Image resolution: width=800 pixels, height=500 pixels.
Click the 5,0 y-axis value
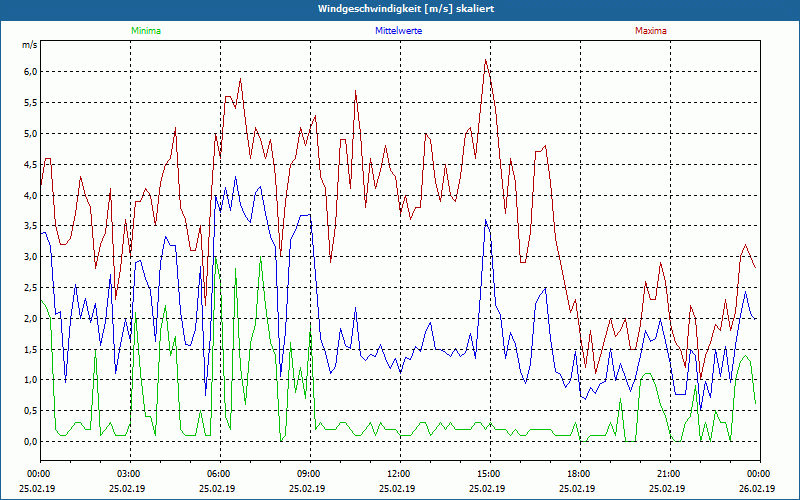pos(31,134)
